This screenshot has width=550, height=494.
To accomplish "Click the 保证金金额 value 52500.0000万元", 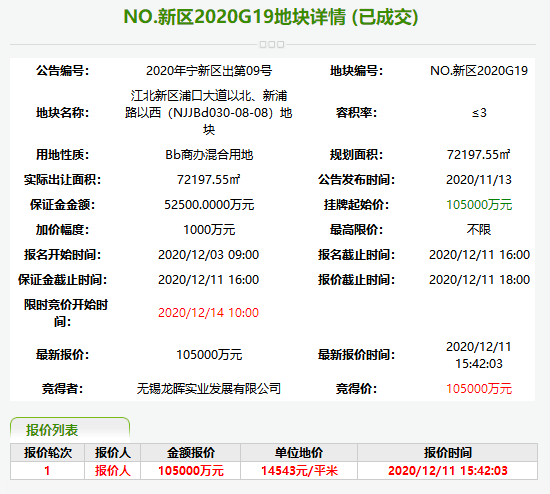I will [209, 205].
